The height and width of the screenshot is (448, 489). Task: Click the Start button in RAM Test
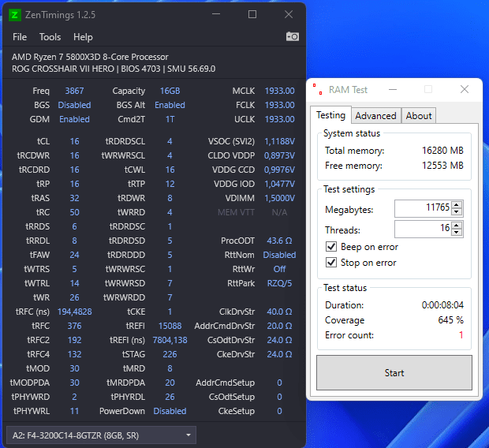click(x=394, y=372)
